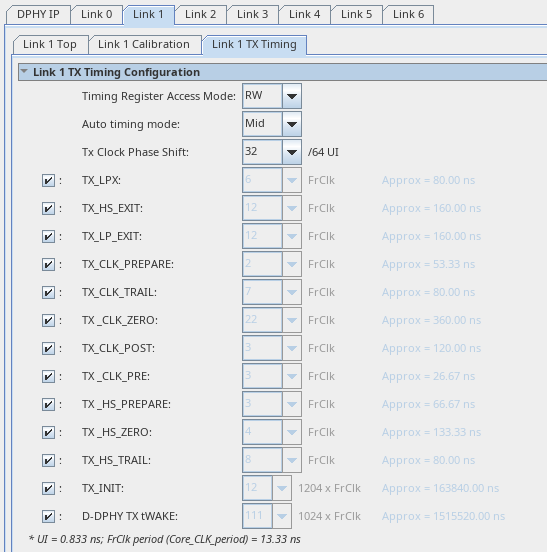547x552 pixels.
Task: Open Timing Register Access Mode dropdown
Action: (x=291, y=96)
